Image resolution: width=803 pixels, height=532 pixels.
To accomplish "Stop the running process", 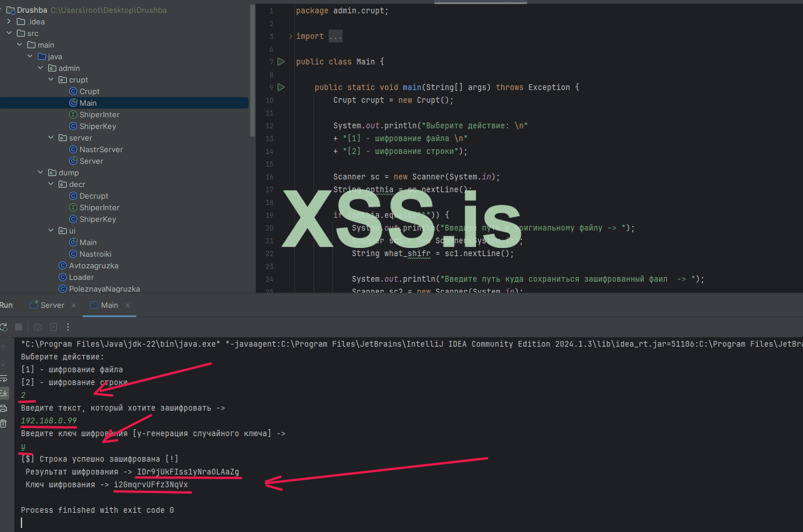I will click(19, 327).
